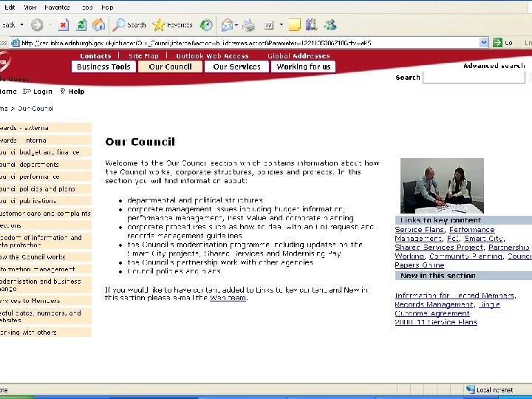Expand the address bar dropdown arrow
Image resolution: width=532 pixels, height=399 pixels.
(x=484, y=43)
